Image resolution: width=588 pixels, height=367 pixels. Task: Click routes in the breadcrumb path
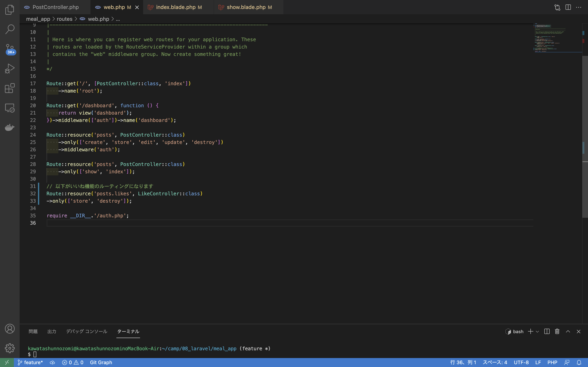pos(64,19)
